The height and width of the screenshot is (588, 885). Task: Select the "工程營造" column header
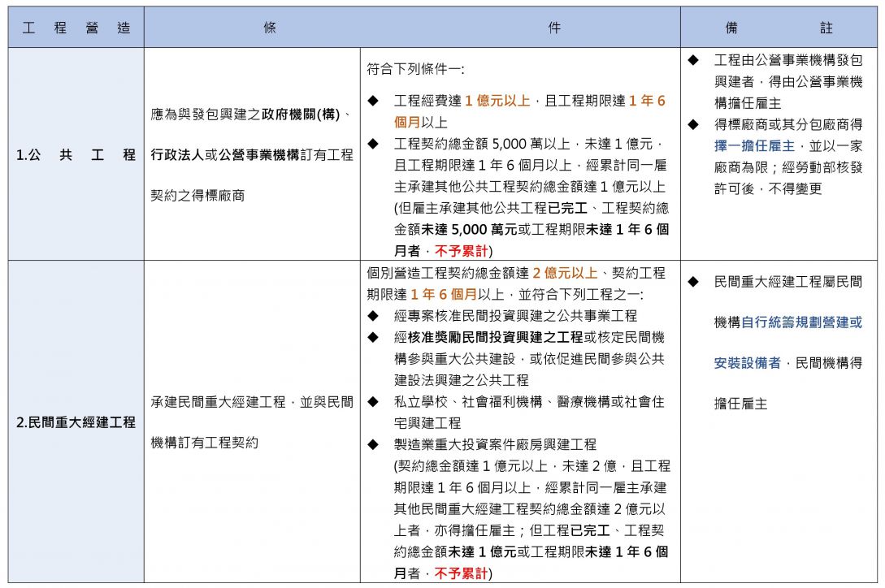tap(76, 28)
